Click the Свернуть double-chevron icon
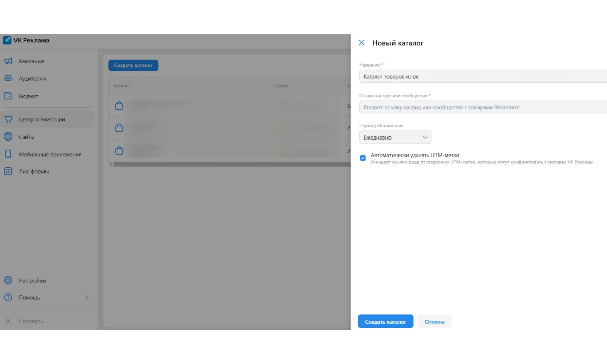Screen dimensions: 607x364 [8, 321]
